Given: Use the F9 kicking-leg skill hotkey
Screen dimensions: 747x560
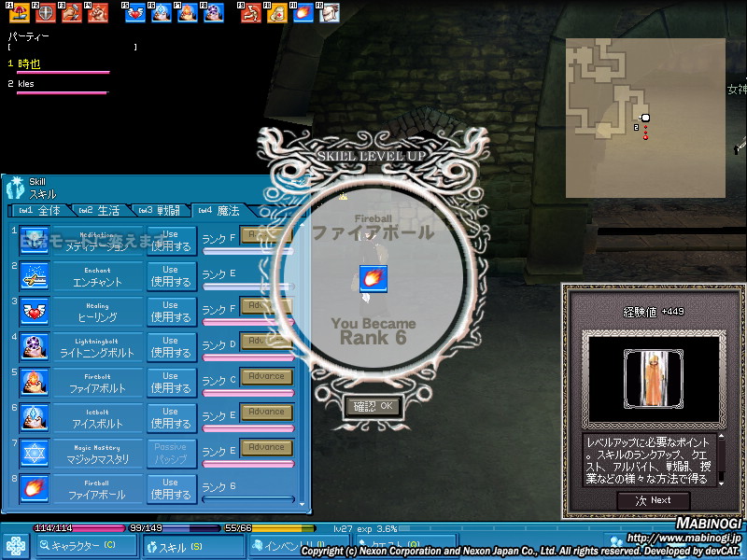Looking at the screenshot, I should 251,13.
